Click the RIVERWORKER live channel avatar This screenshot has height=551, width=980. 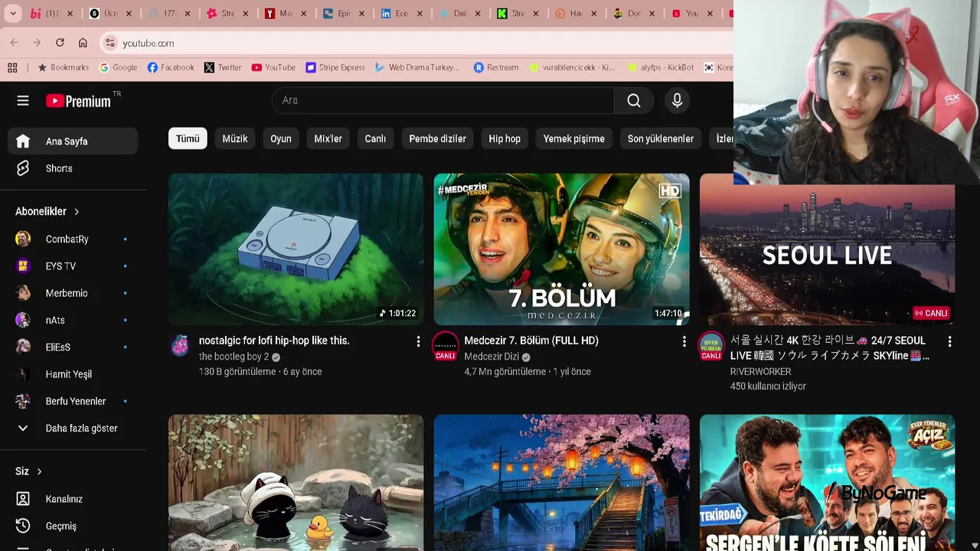tap(711, 346)
